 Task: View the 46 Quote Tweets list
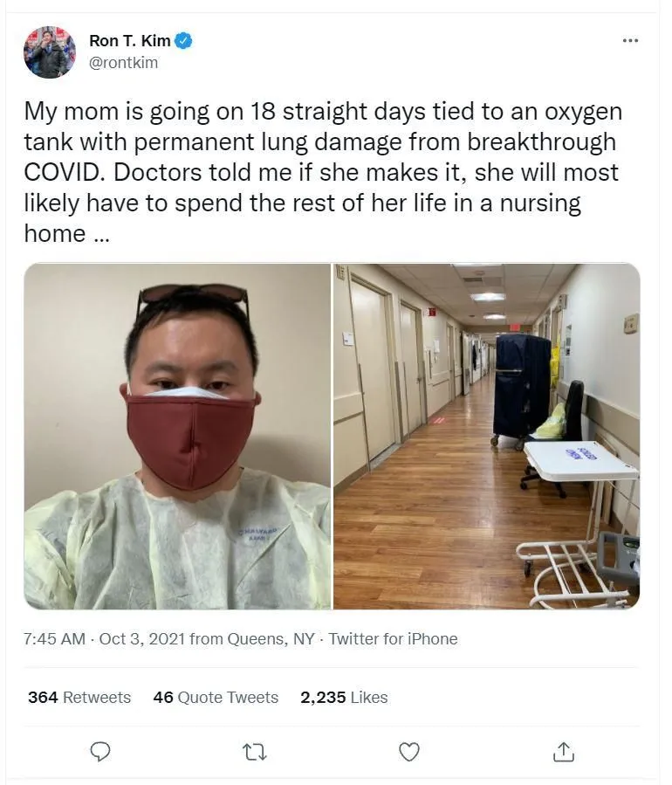pyautogui.click(x=216, y=698)
